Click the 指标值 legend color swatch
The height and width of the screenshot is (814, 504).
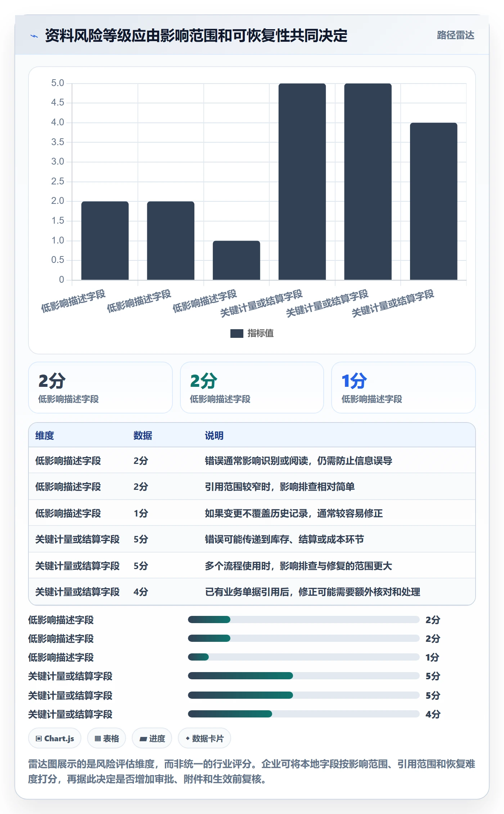click(237, 334)
